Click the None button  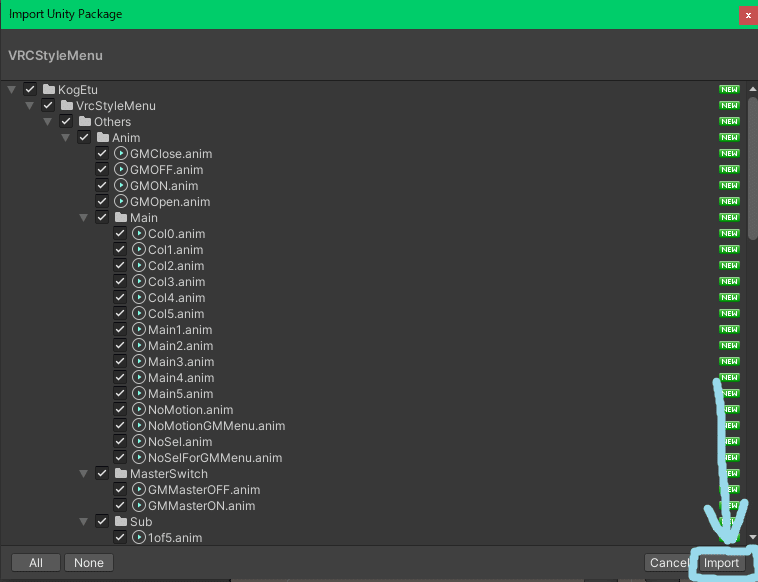tap(89, 563)
